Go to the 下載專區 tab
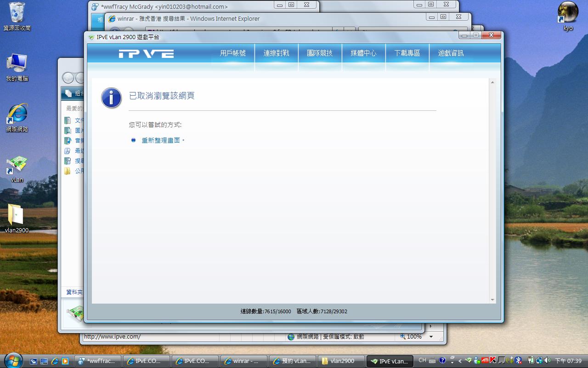Viewport: 588px width, 368px height. point(407,53)
